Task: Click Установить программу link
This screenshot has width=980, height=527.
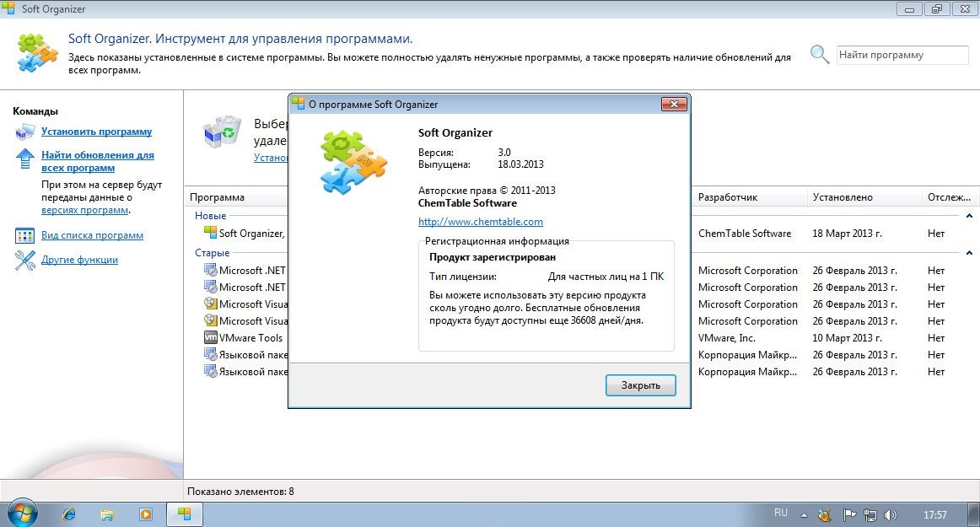Action: pos(96,132)
